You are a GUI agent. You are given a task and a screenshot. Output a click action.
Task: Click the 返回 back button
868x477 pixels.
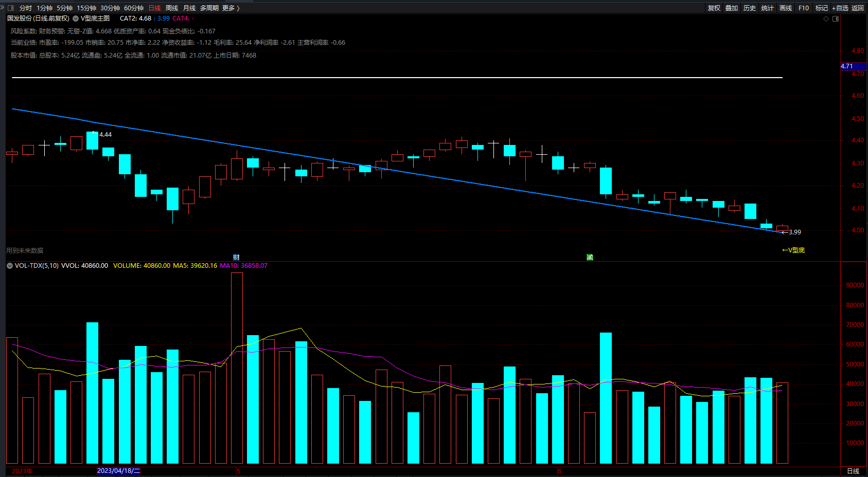858,8
